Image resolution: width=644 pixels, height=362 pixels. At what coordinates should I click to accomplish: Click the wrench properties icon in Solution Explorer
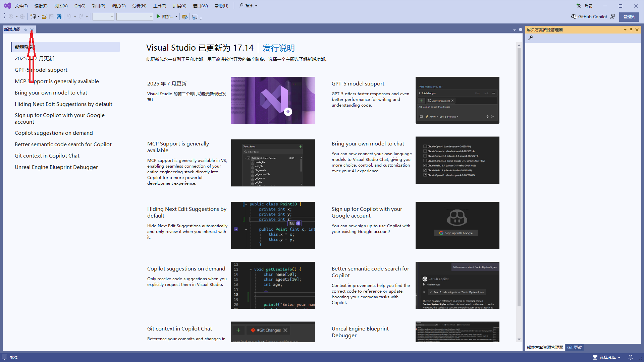point(530,38)
